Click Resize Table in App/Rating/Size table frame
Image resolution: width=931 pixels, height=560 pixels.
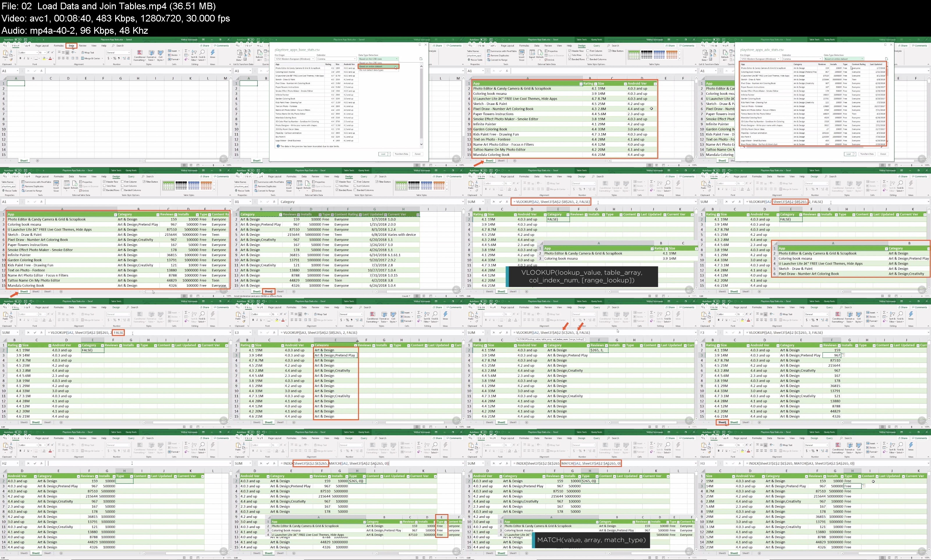pyautogui.click(x=475, y=60)
